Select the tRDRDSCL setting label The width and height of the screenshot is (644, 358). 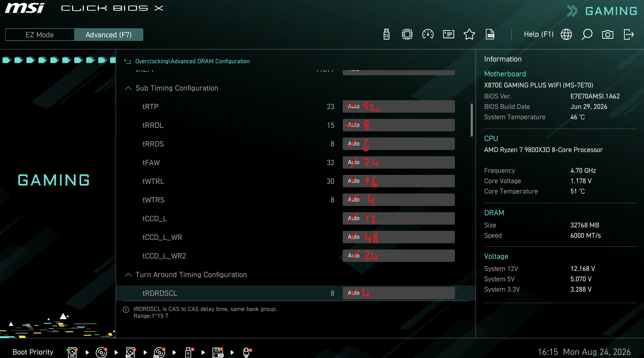[160, 293]
